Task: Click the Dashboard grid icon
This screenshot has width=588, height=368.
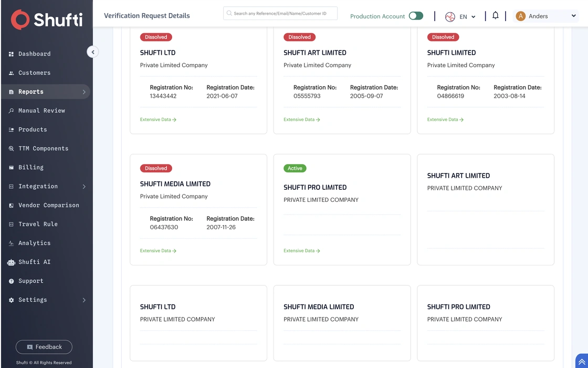Action: pos(11,54)
